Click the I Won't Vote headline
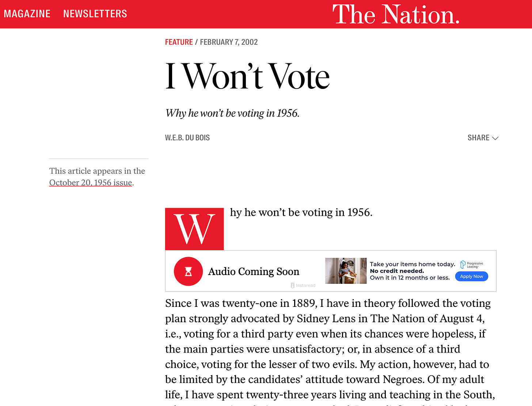This screenshot has width=532, height=406. pyautogui.click(x=247, y=76)
